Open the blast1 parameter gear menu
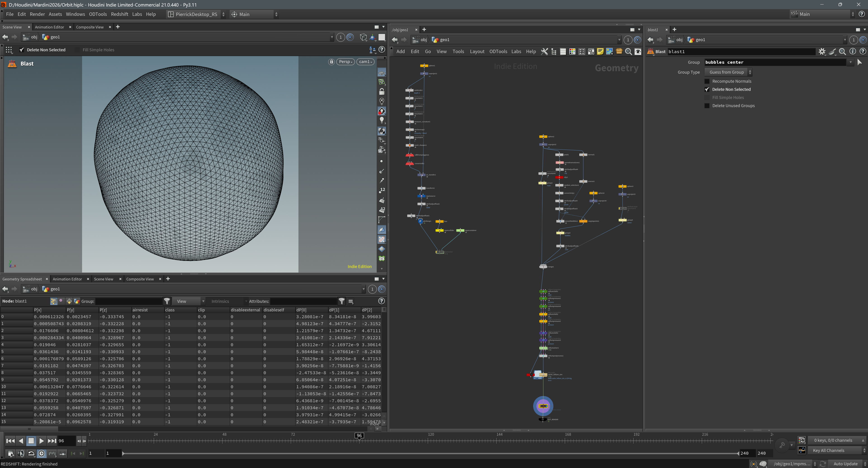This screenshot has height=468, width=868. click(x=822, y=52)
